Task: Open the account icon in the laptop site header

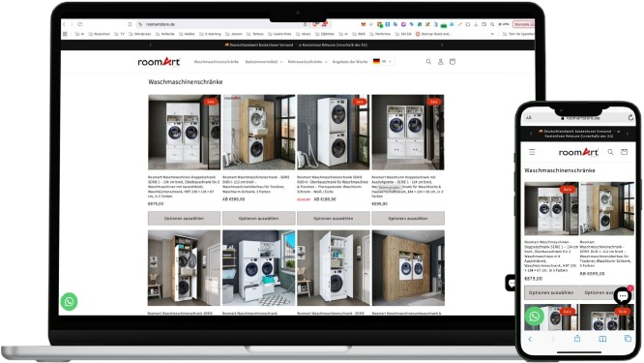Action: point(440,62)
